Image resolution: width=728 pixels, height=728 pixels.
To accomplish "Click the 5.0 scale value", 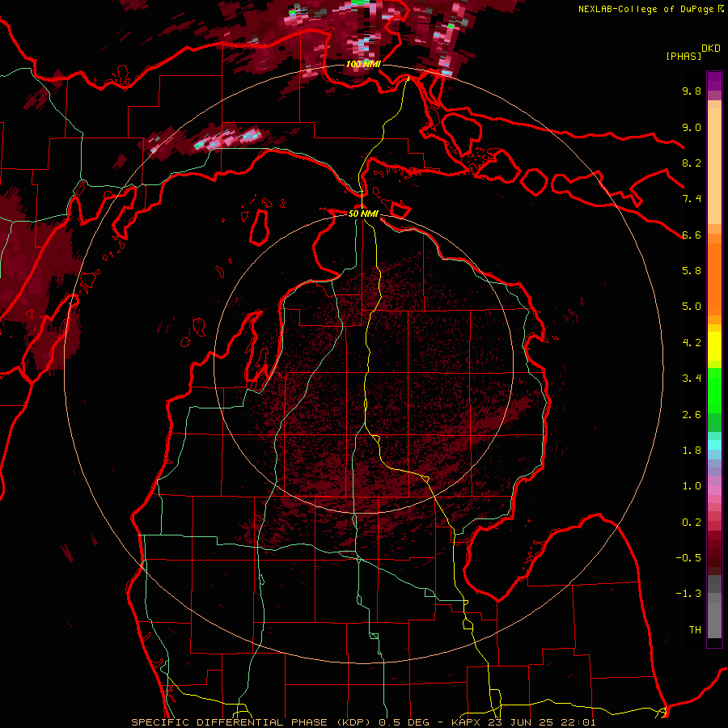I will [692, 307].
